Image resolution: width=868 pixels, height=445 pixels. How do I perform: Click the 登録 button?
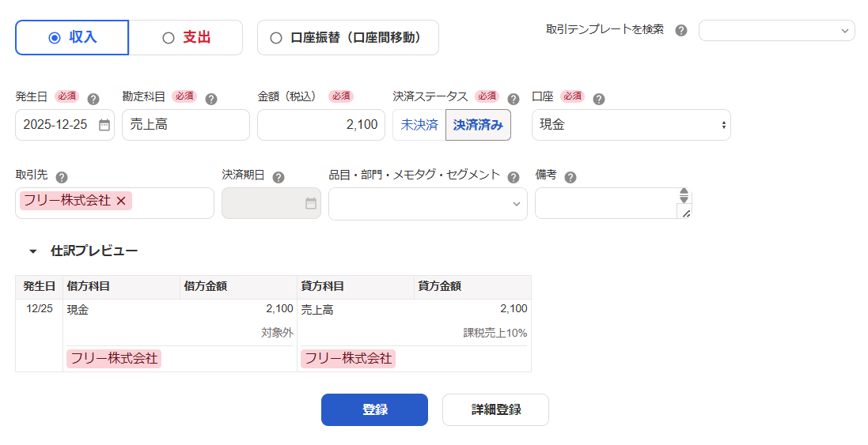[375, 409]
